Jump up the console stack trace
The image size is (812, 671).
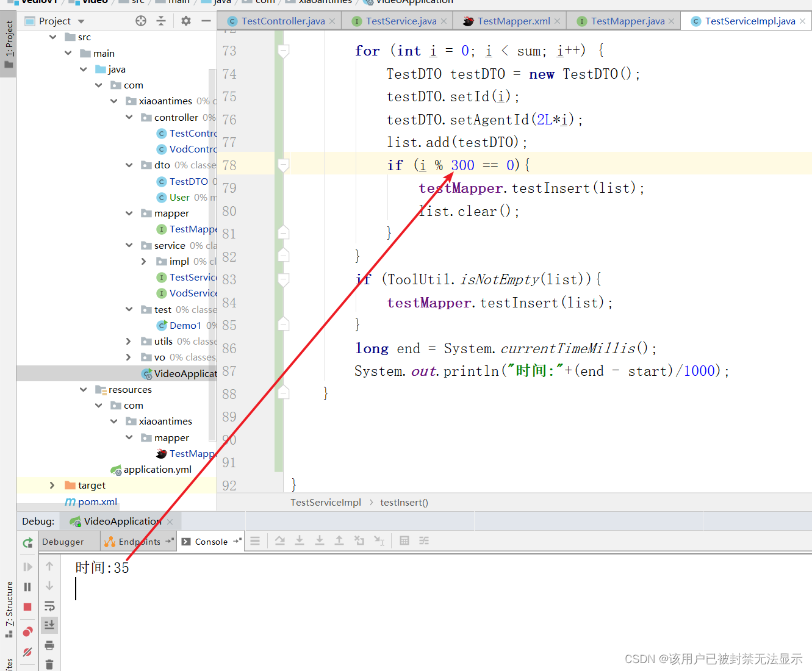(49, 566)
